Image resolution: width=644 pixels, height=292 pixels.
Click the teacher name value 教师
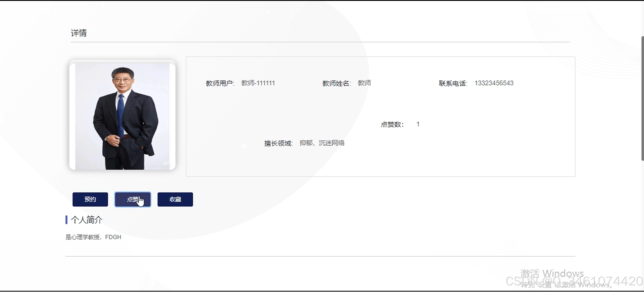(x=364, y=83)
